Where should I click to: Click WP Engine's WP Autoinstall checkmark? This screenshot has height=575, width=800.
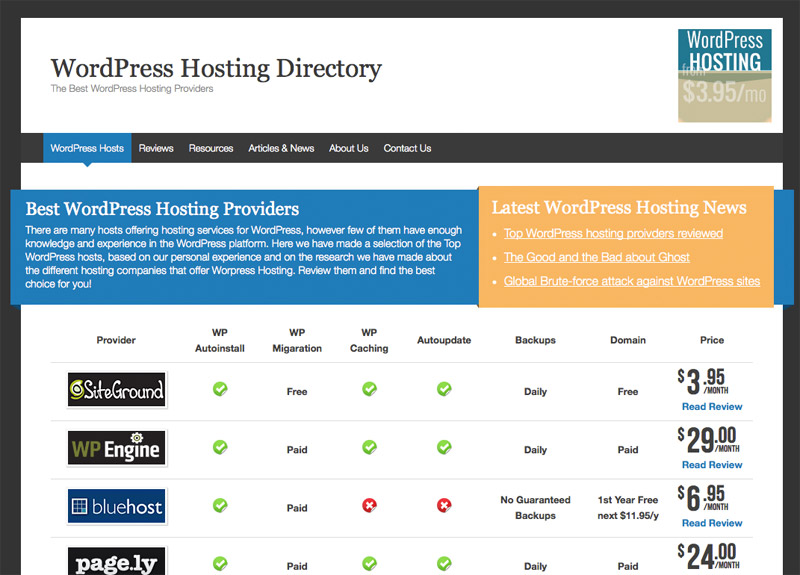(x=220, y=447)
